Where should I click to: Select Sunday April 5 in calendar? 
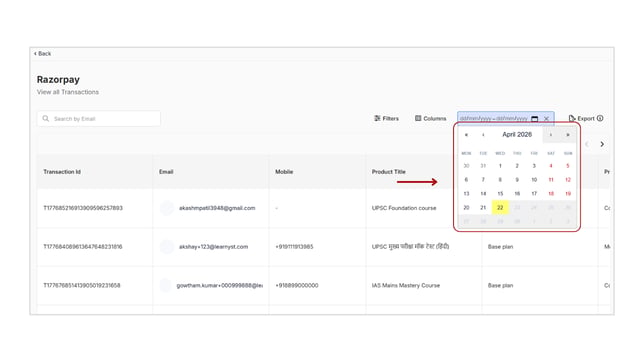click(x=568, y=166)
